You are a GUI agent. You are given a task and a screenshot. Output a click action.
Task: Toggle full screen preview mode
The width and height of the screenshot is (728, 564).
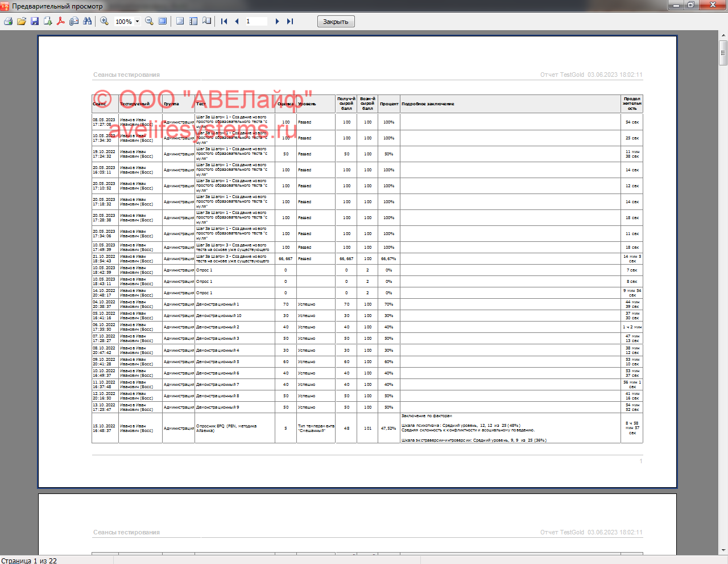click(163, 21)
